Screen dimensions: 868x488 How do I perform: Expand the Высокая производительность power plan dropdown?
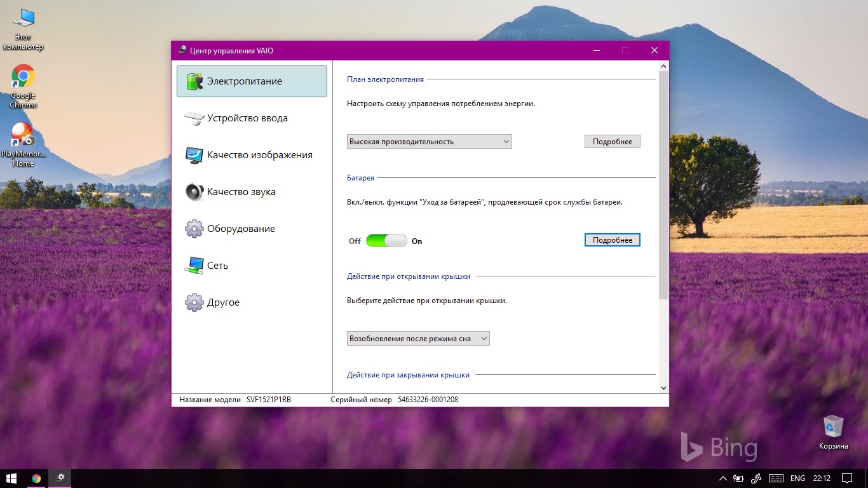430,142
